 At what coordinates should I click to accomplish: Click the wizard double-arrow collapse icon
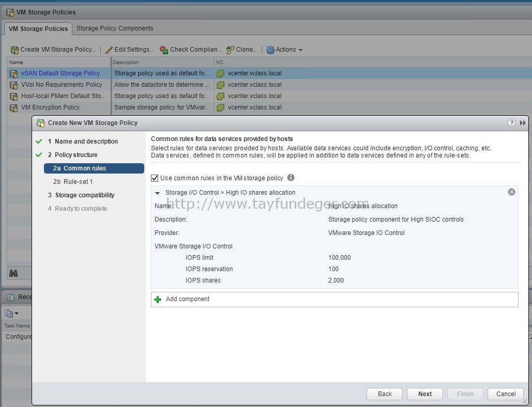click(x=523, y=123)
